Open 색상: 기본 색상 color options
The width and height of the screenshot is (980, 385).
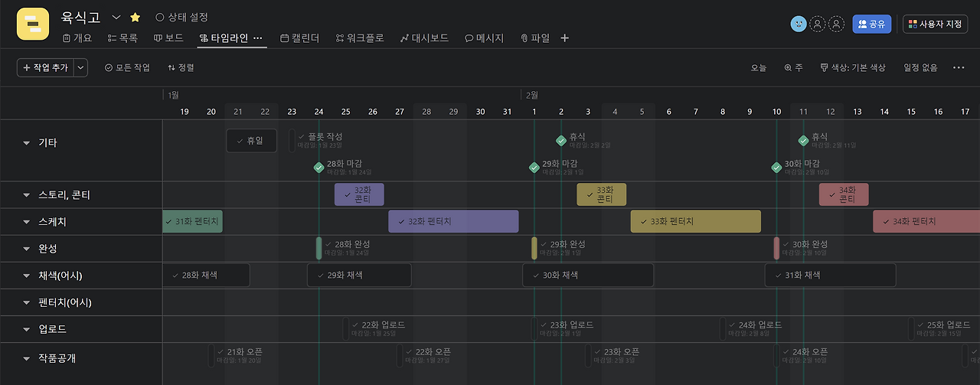point(853,67)
